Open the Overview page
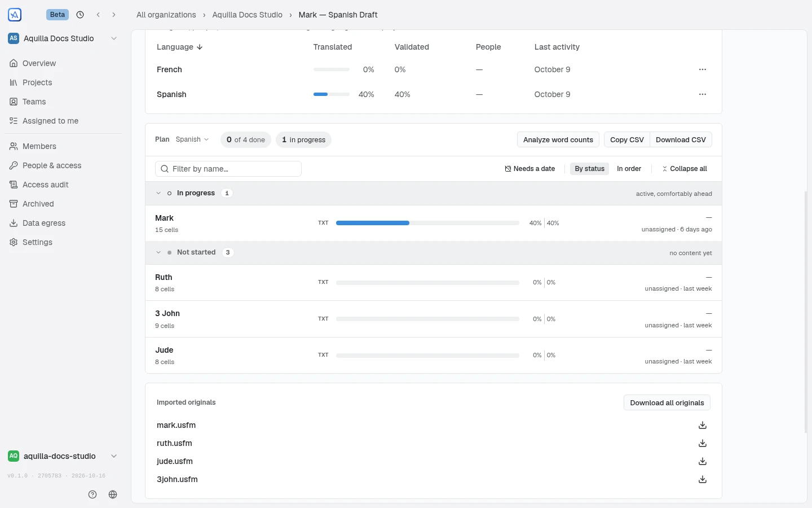Screen dimensions: 812x508 [63, 63]
